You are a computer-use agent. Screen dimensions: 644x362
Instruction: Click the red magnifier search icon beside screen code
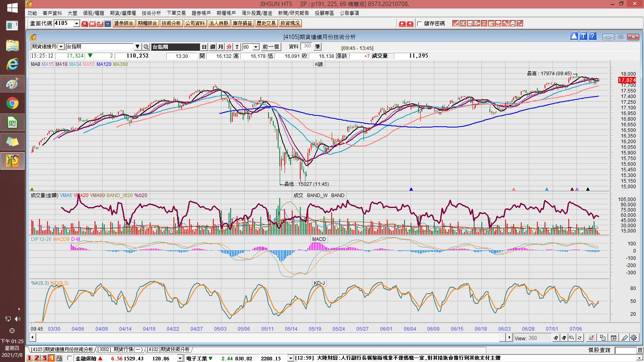tap(85, 24)
